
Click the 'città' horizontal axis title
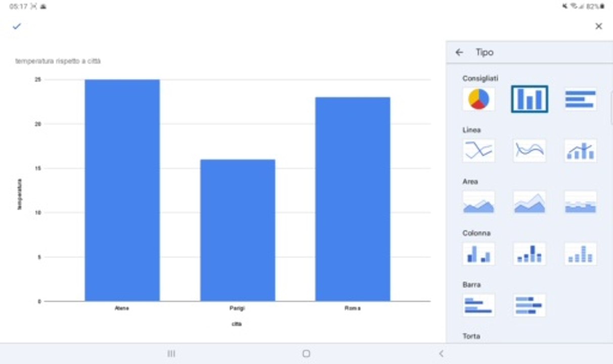[237, 324]
